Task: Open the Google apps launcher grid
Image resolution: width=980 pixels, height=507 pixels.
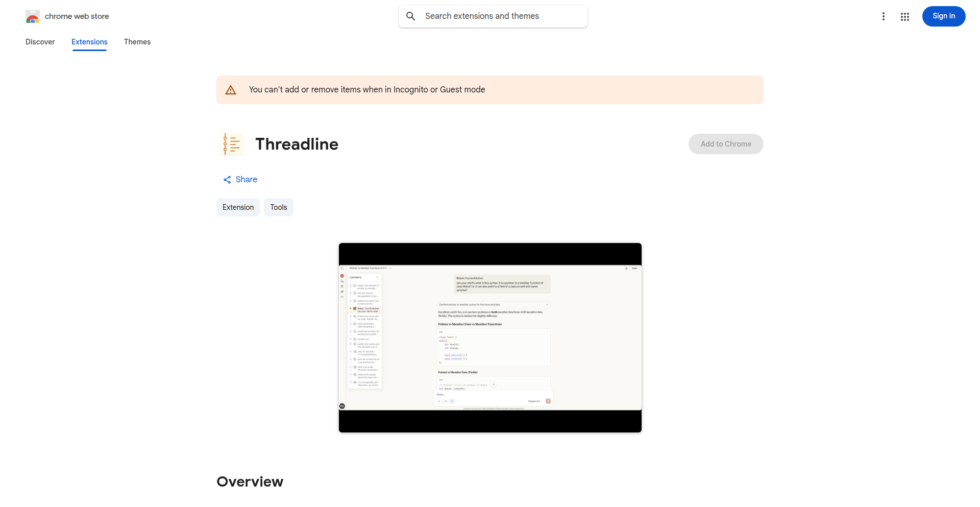Action: pyautogui.click(x=905, y=16)
